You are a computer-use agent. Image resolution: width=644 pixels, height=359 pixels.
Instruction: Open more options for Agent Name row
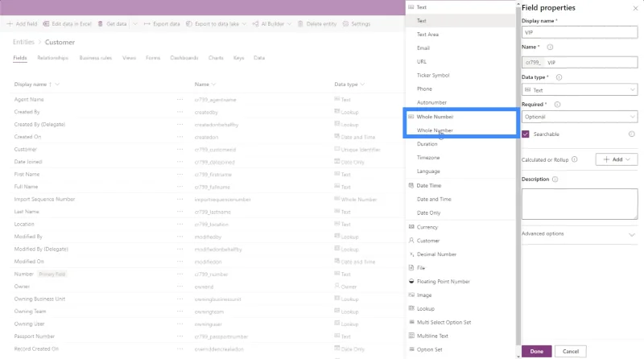pos(180,99)
